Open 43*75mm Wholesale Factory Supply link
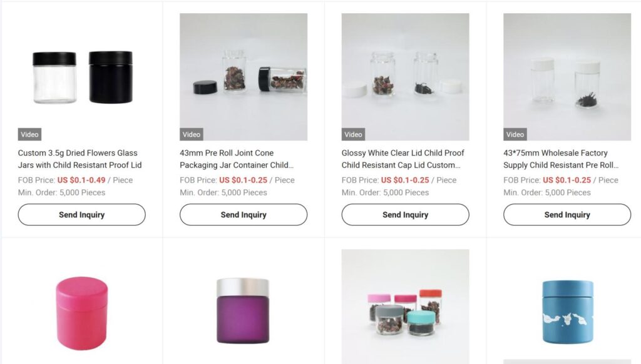The height and width of the screenshot is (364, 641). [x=561, y=159]
